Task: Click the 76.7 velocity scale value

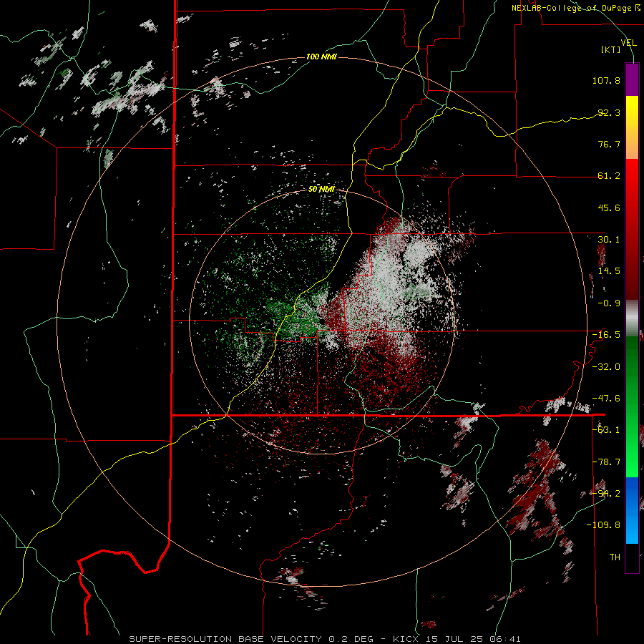Action: click(x=609, y=144)
